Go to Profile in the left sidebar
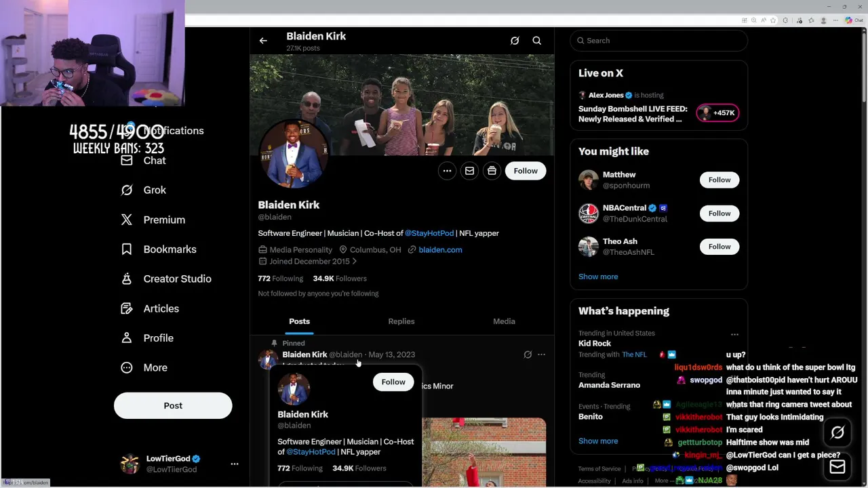 [x=158, y=338]
